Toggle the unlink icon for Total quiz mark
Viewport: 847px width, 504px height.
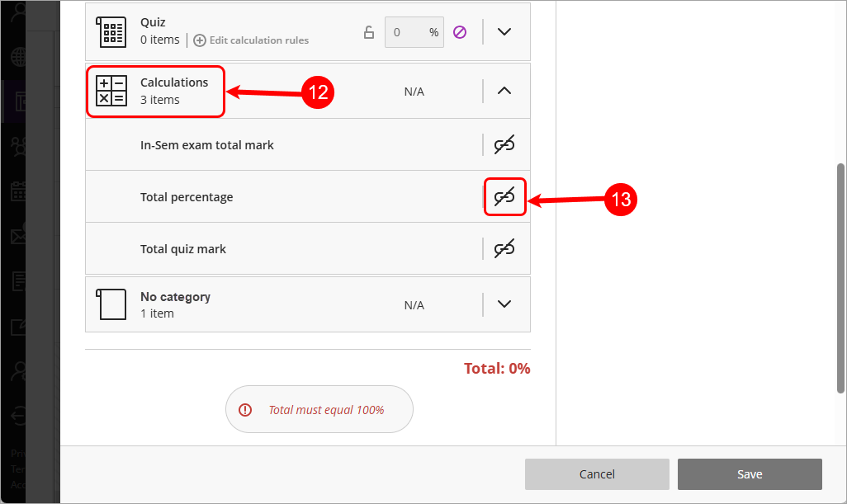pyautogui.click(x=504, y=249)
